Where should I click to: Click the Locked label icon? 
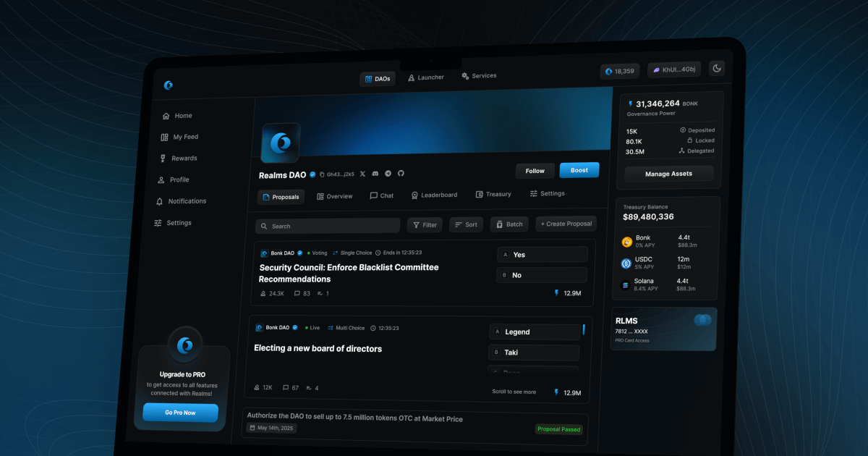coord(690,140)
